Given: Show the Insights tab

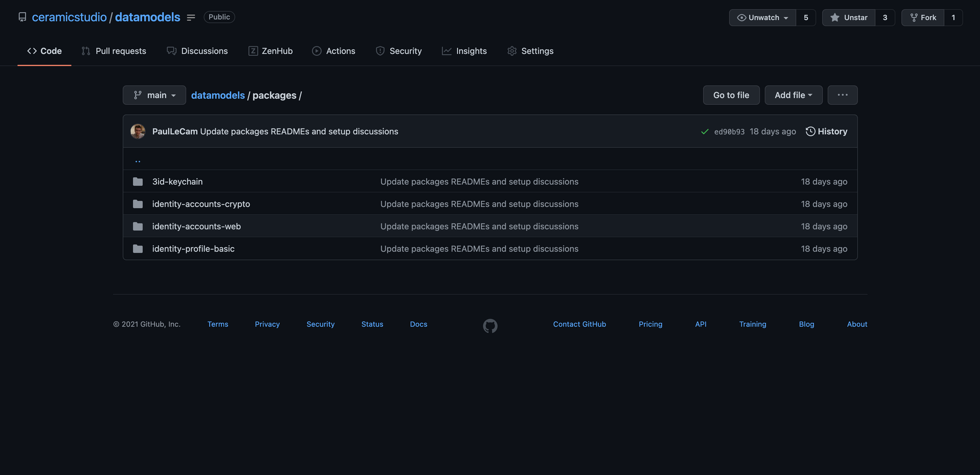Looking at the screenshot, I should pos(465,51).
